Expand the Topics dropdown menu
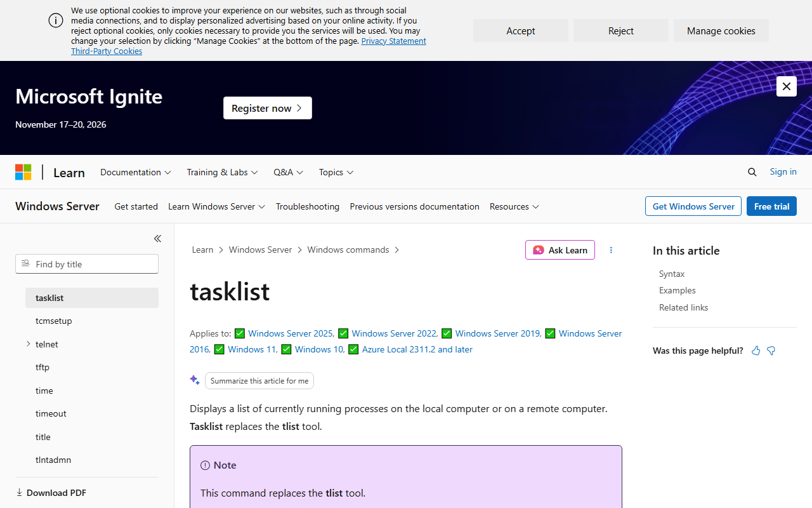Screen dimensions: 812x508 (336, 172)
